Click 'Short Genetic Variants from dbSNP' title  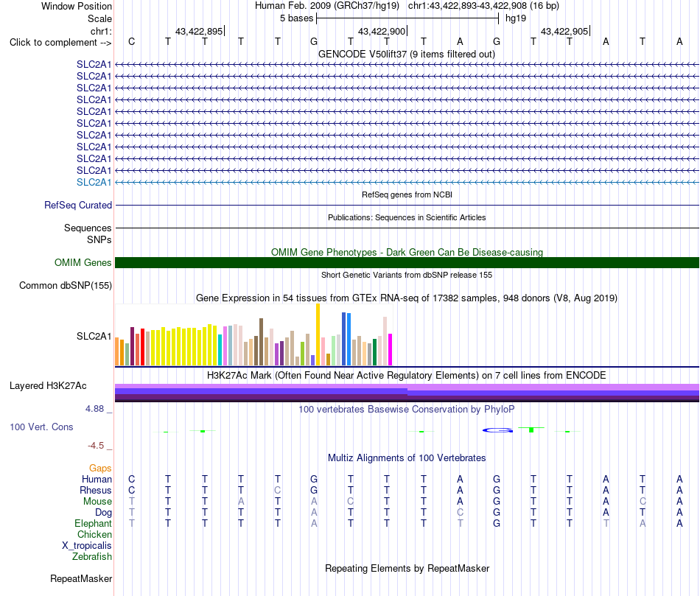(x=407, y=275)
